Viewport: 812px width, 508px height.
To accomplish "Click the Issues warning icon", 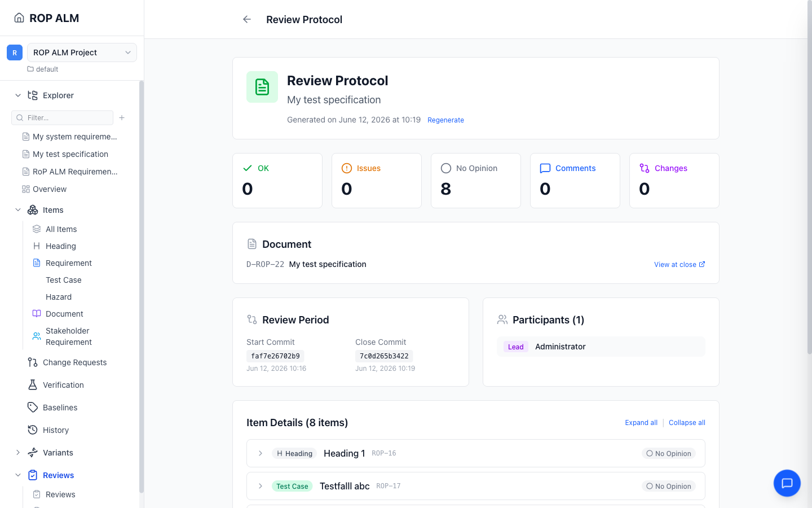I will tap(347, 168).
